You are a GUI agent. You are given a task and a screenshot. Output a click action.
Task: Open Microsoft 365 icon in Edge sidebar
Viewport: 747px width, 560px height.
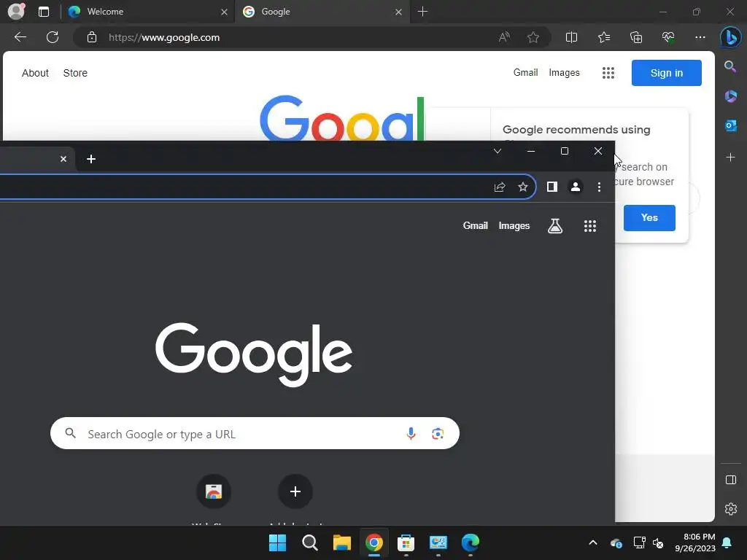tap(730, 96)
